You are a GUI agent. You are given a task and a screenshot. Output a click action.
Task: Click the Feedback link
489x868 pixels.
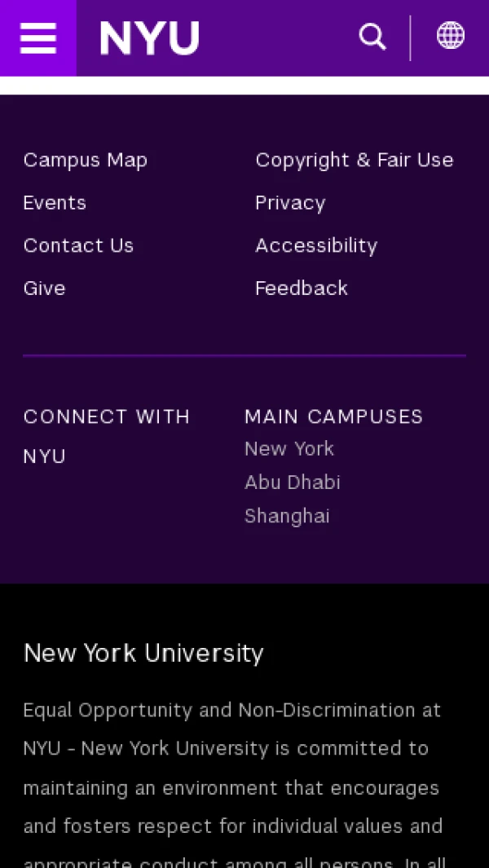[302, 289]
